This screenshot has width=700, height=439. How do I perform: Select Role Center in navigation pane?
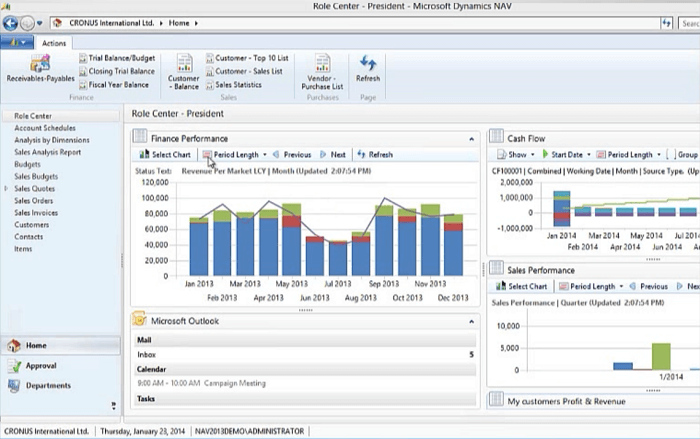tap(62, 116)
